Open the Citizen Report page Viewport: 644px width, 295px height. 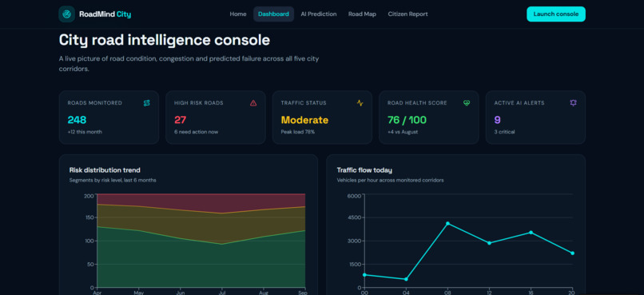pyautogui.click(x=407, y=14)
